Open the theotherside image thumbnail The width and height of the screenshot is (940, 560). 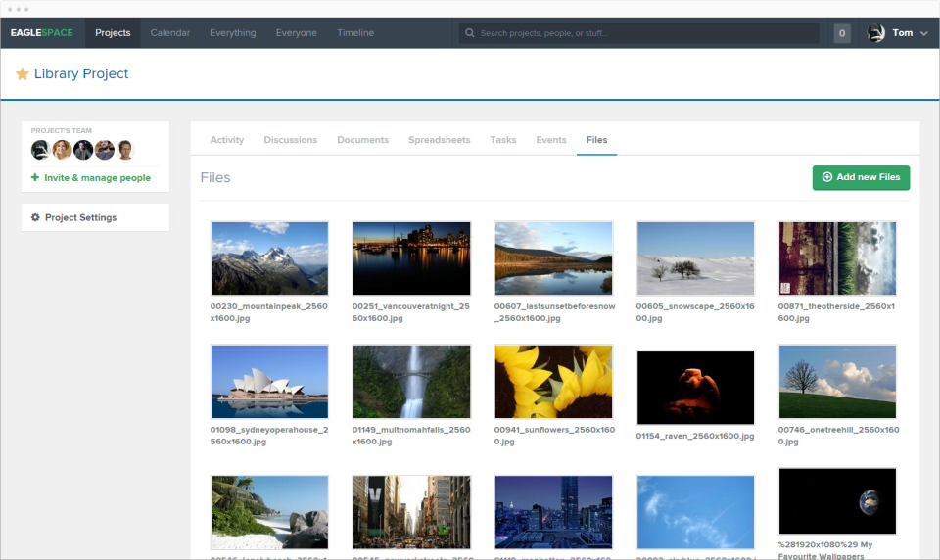click(x=837, y=257)
